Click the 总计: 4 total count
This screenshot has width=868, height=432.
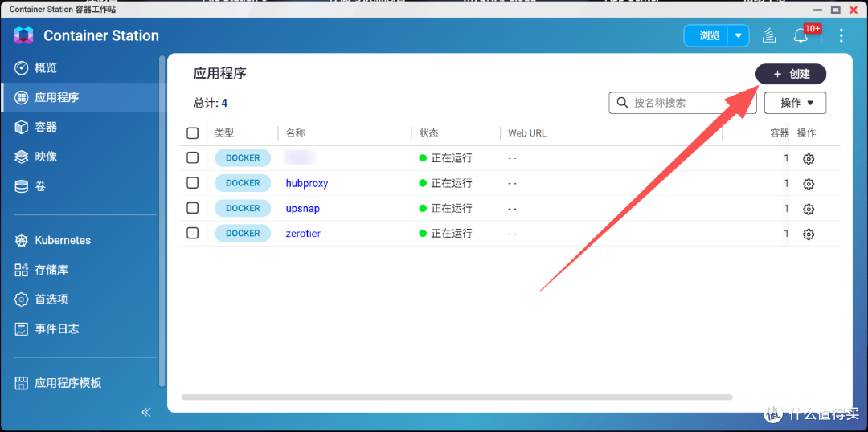coord(211,103)
